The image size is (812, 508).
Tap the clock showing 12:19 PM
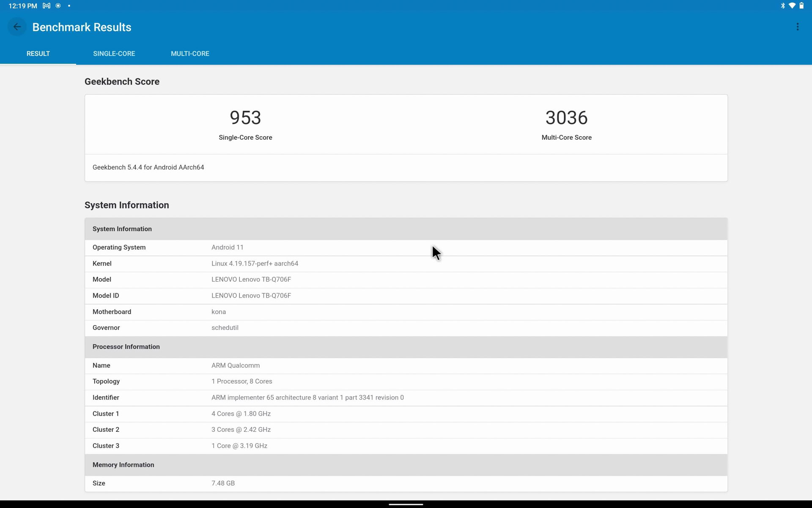click(x=23, y=6)
